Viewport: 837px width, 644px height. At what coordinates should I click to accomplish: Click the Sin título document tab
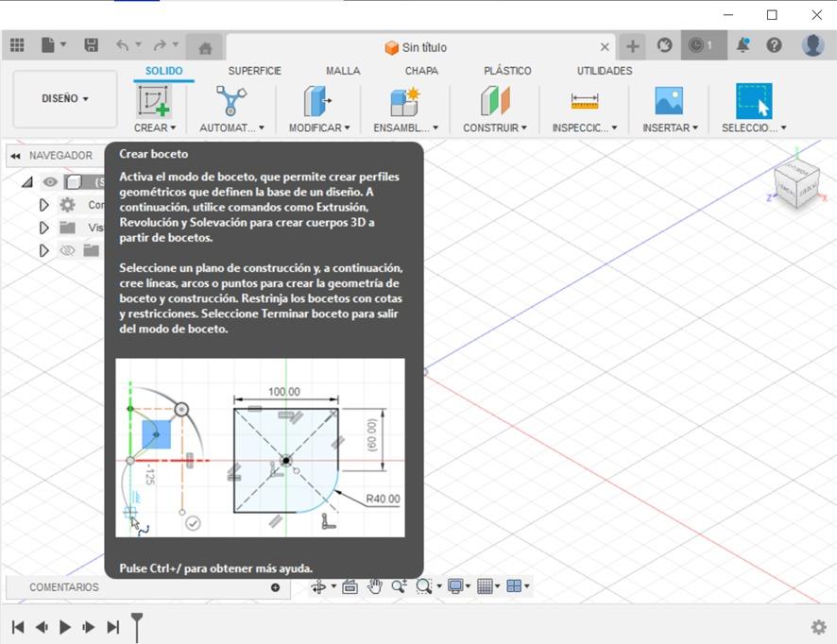420,47
